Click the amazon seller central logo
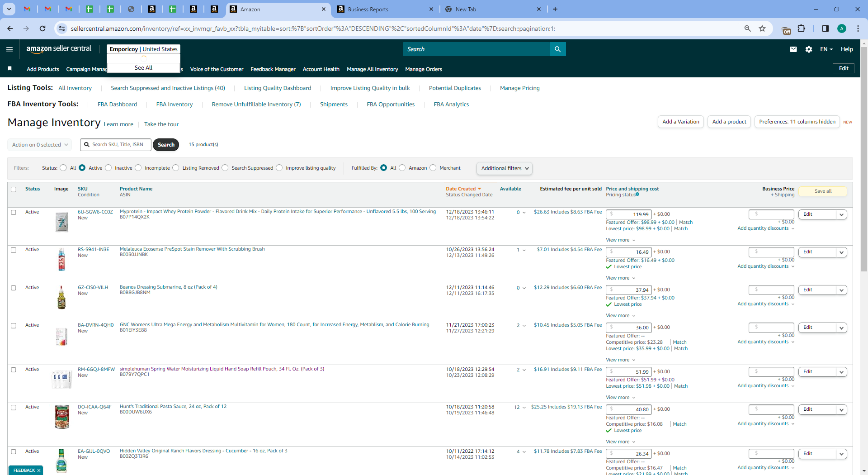868x475 pixels. [59, 49]
